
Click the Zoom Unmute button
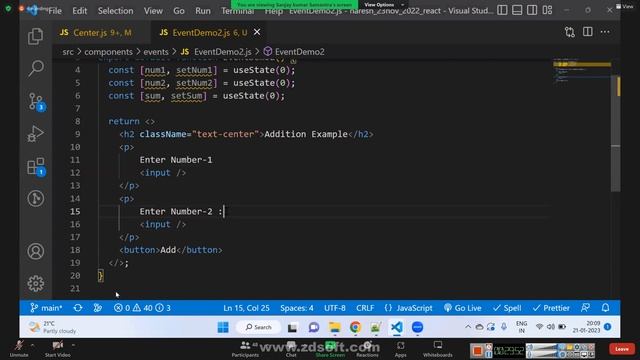pyautogui.click(x=19, y=349)
